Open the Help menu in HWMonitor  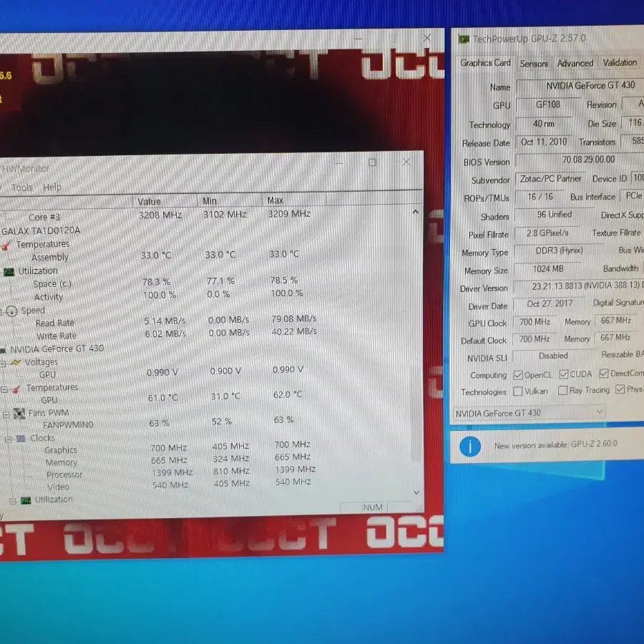[x=52, y=187]
